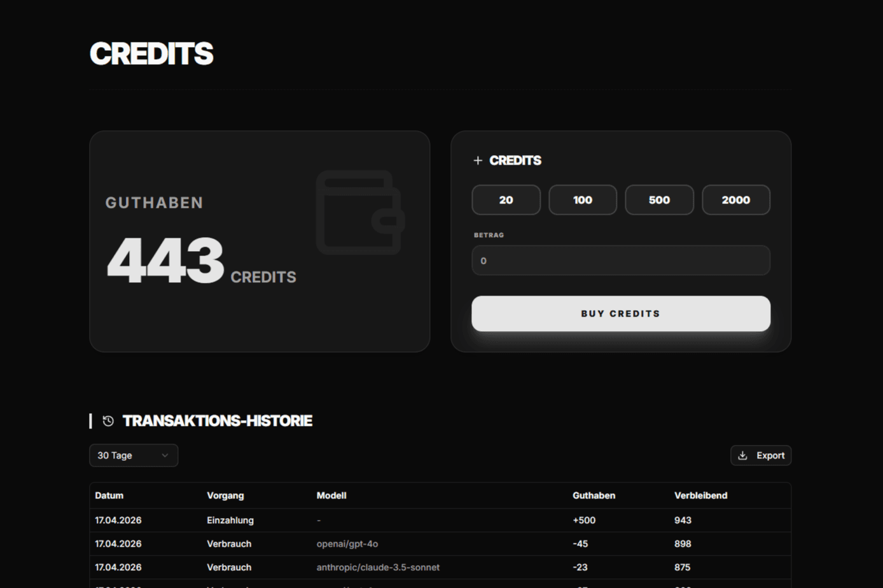Click the Guthaben column header in the table

(x=594, y=495)
